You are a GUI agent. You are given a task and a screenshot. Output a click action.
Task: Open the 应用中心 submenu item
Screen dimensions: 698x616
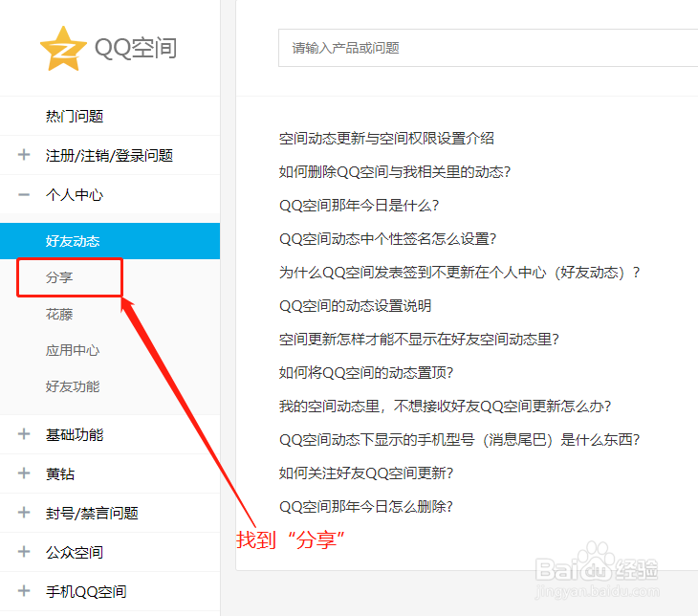point(73,350)
